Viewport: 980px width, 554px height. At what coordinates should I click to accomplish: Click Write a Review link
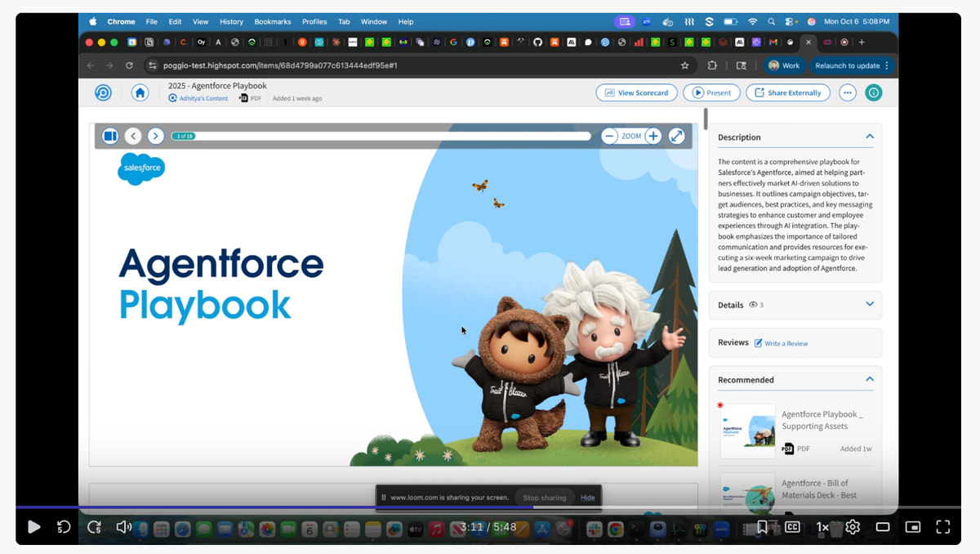click(782, 343)
